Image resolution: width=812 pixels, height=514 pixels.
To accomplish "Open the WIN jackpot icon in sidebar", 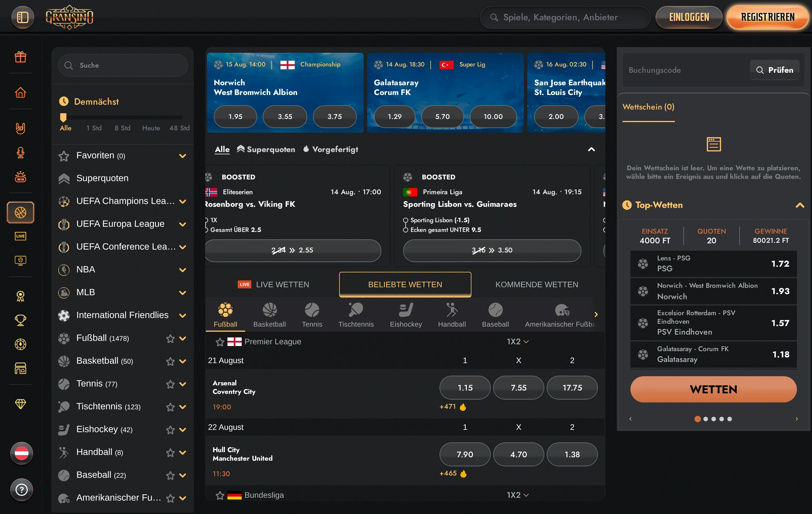I will (21, 177).
